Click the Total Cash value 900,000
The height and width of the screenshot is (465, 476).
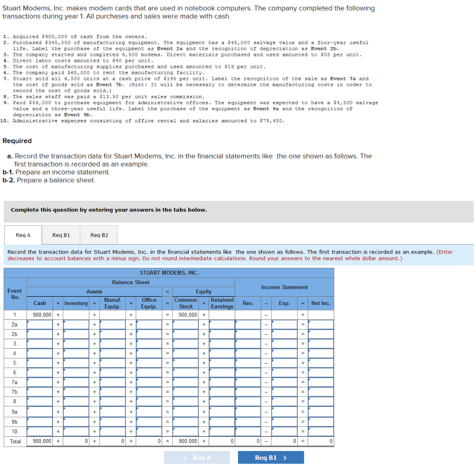pos(42,441)
